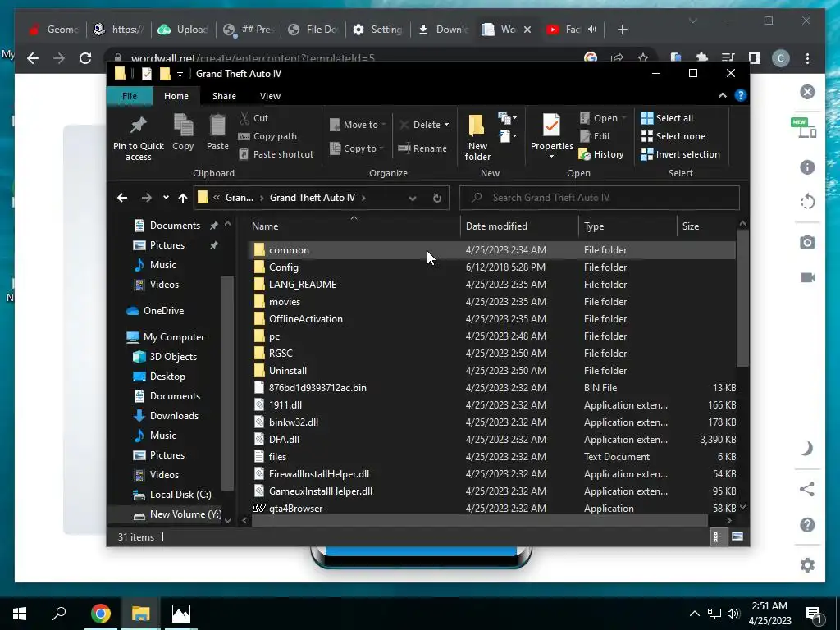Open the Easy access dropdown icon
The width and height of the screenshot is (840, 630).
pos(508,136)
